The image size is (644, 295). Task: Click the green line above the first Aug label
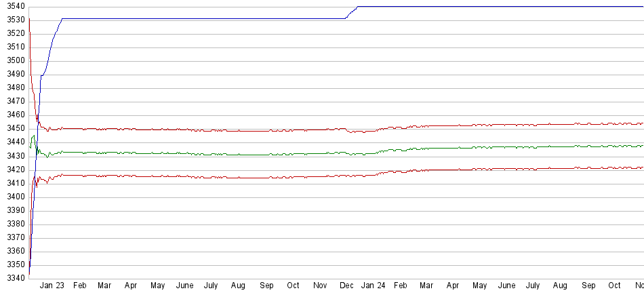tap(238, 155)
